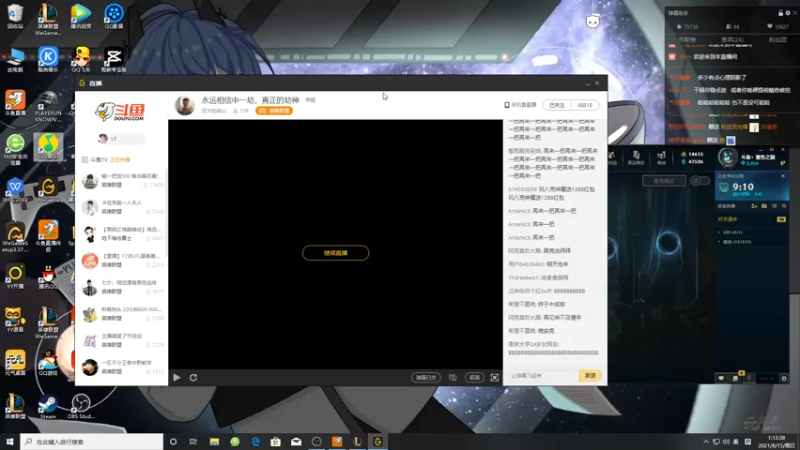The height and width of the screenshot is (450, 800).
Task: Open stream showing 13455 viewers in sidebar
Action: point(121,180)
